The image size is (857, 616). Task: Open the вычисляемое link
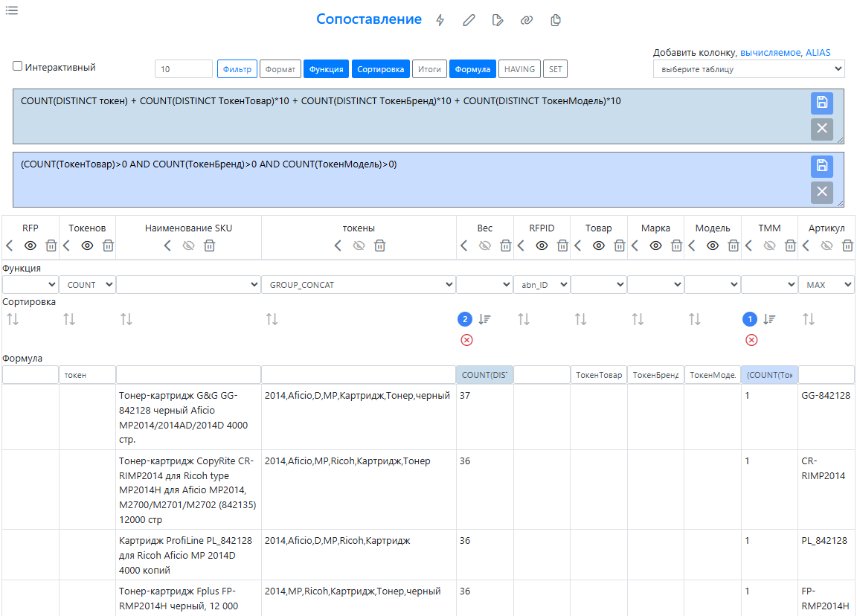(x=771, y=53)
